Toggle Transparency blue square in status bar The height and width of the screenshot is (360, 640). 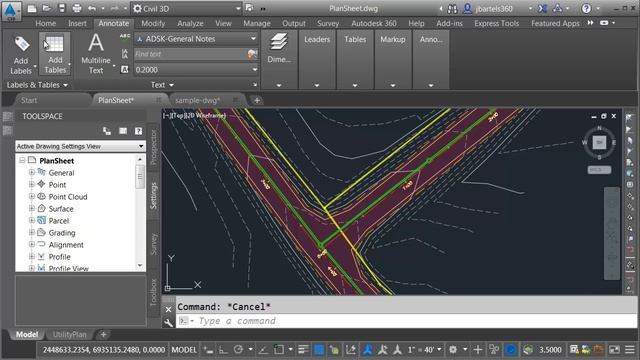(319, 350)
